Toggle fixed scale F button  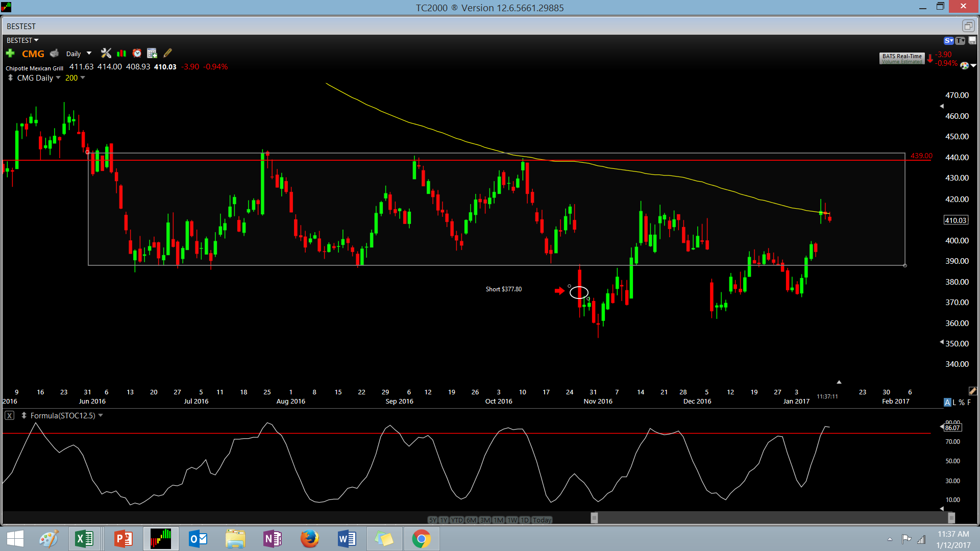(969, 402)
